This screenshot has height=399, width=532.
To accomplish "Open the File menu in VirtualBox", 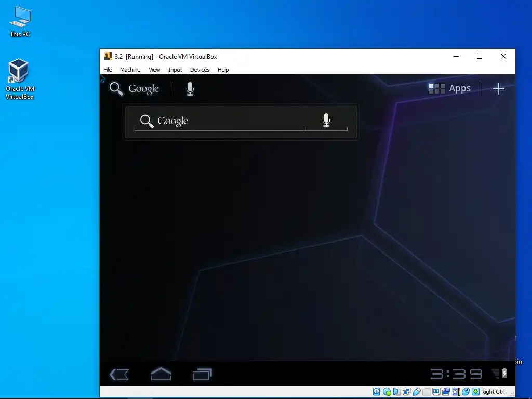I will (x=108, y=70).
